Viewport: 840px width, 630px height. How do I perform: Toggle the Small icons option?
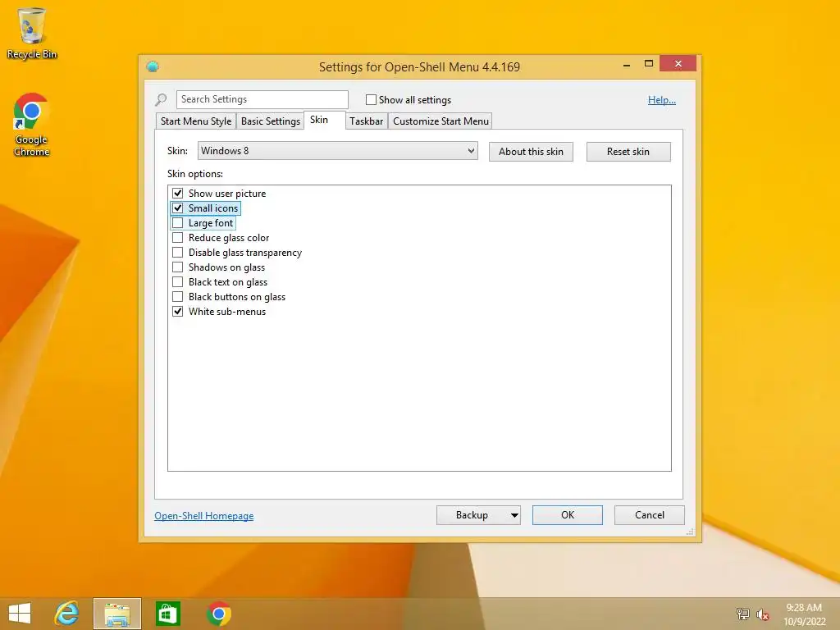(x=178, y=208)
